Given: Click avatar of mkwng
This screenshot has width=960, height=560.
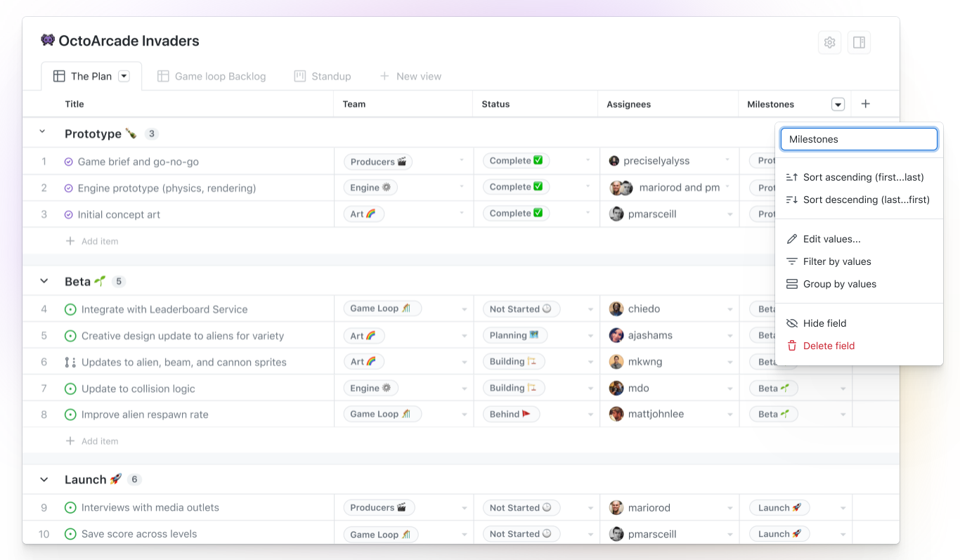Looking at the screenshot, I should coord(616,362).
